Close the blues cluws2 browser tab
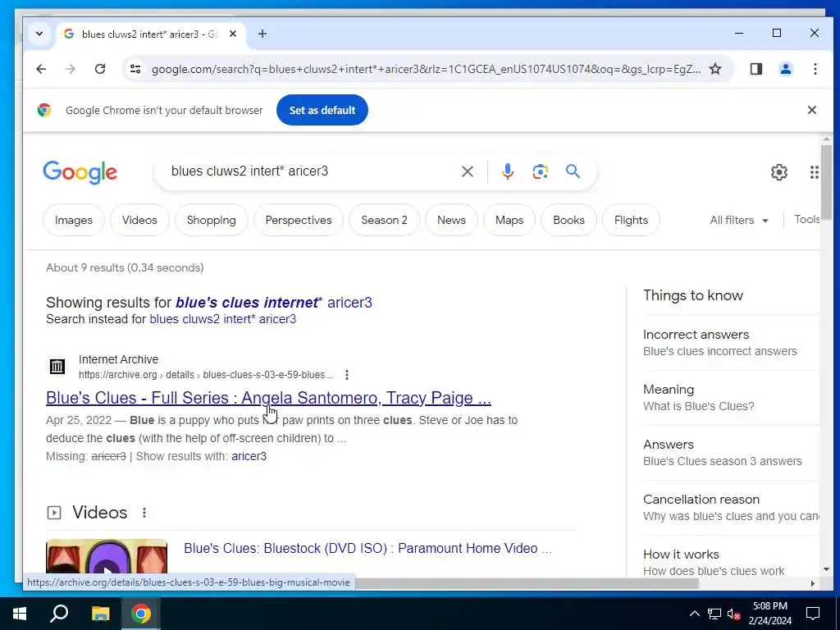The height and width of the screenshot is (630, 840). pos(232,34)
